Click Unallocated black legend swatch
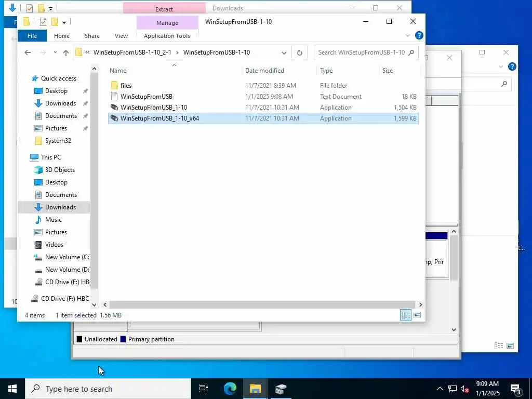Image resolution: width=532 pixels, height=399 pixels. tap(79, 339)
